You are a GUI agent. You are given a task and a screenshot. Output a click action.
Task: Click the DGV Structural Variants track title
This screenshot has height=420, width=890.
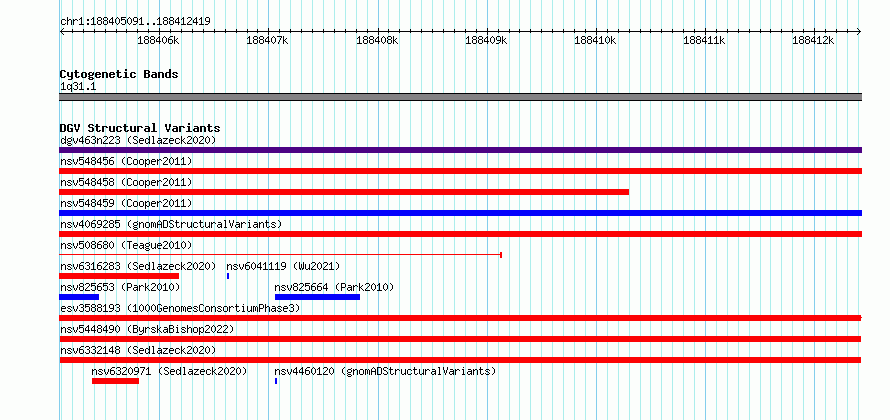tap(140, 128)
